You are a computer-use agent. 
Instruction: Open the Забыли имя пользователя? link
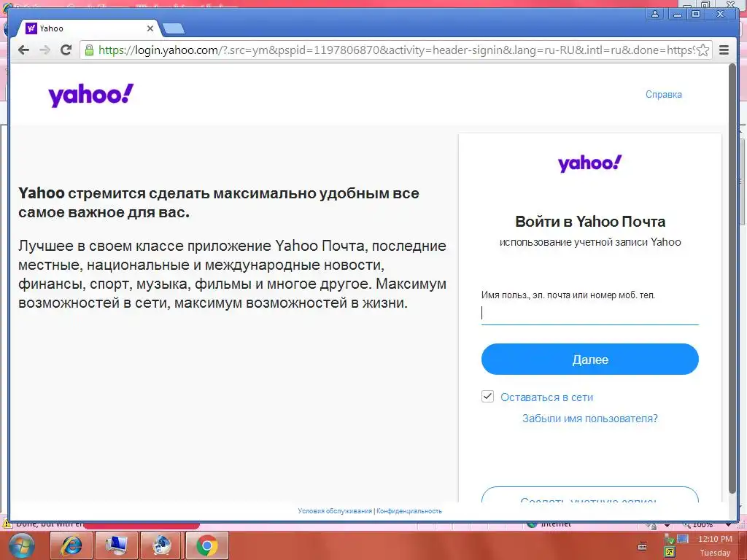(x=589, y=418)
